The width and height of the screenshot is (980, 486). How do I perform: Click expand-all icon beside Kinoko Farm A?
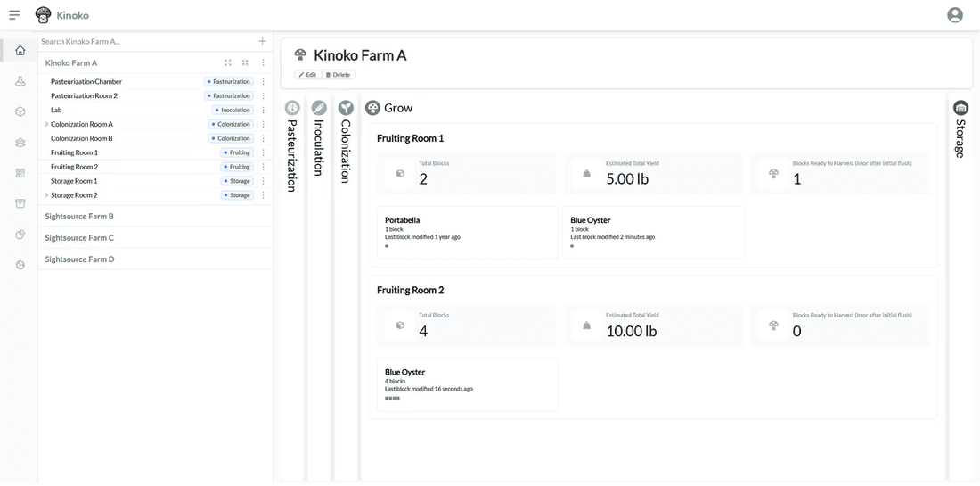click(x=228, y=62)
